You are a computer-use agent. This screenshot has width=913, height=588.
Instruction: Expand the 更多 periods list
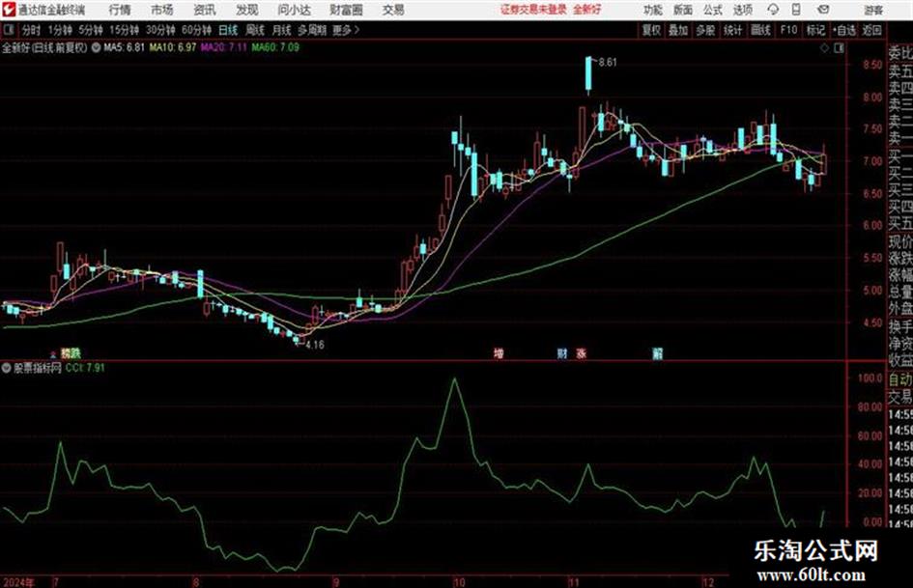tap(346, 30)
